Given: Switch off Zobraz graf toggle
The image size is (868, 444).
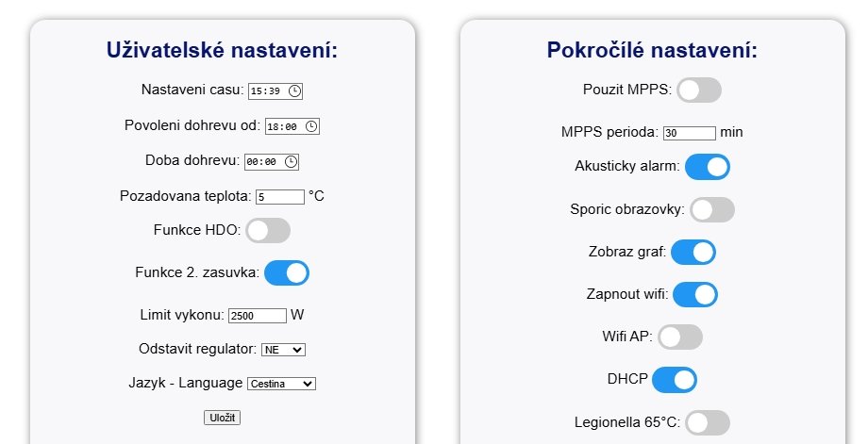Looking at the screenshot, I should tap(693, 253).
